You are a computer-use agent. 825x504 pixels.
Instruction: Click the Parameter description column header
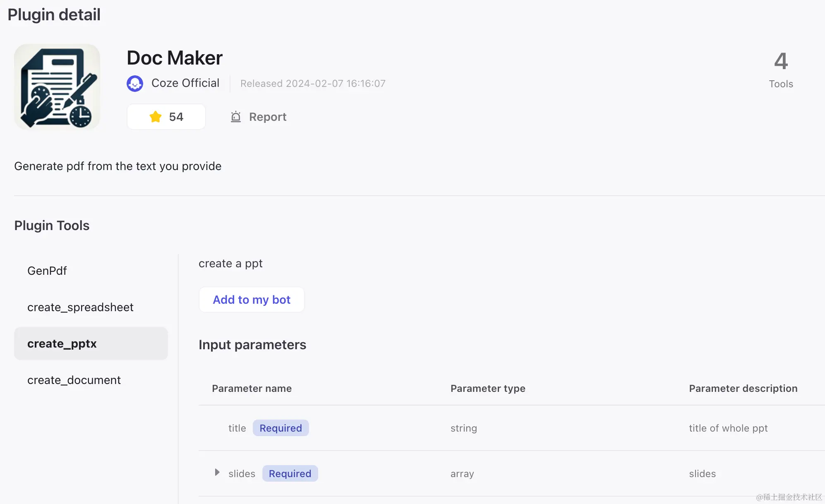pos(743,388)
